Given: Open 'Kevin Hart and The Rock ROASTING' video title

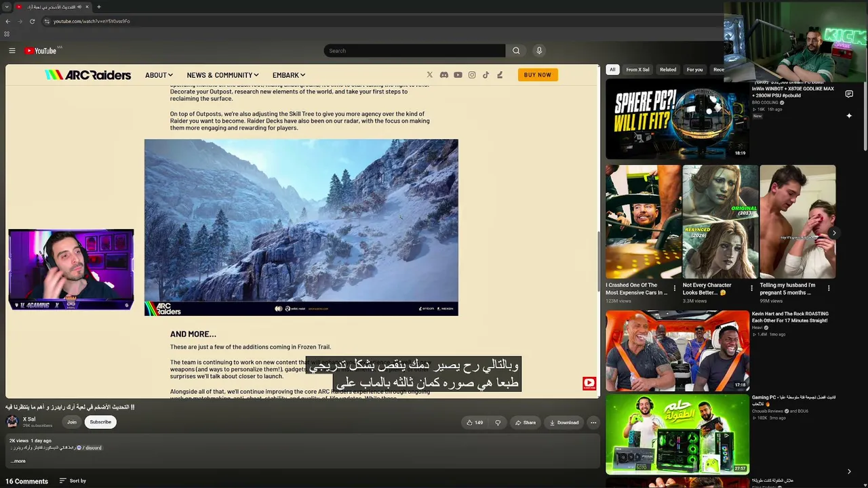Looking at the screenshot, I should [x=790, y=317].
